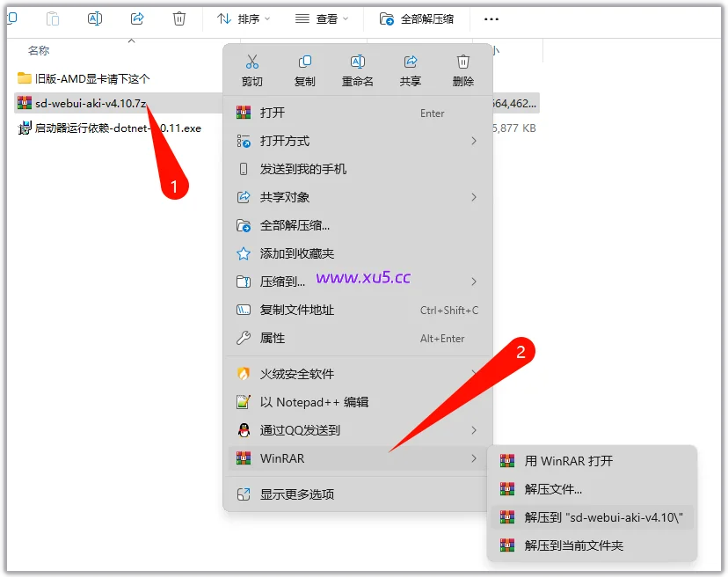Click the Copy icon in context menu

pyautogui.click(x=305, y=62)
